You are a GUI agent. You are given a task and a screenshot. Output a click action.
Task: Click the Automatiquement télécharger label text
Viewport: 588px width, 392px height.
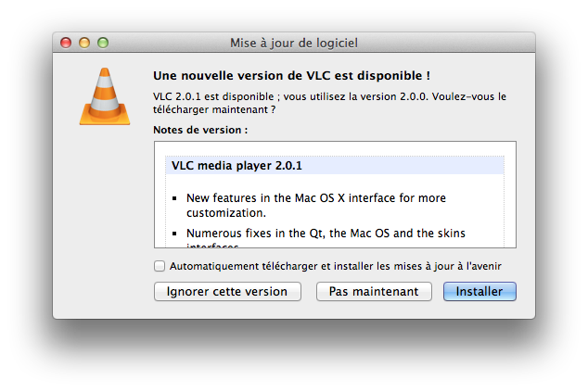click(x=335, y=266)
